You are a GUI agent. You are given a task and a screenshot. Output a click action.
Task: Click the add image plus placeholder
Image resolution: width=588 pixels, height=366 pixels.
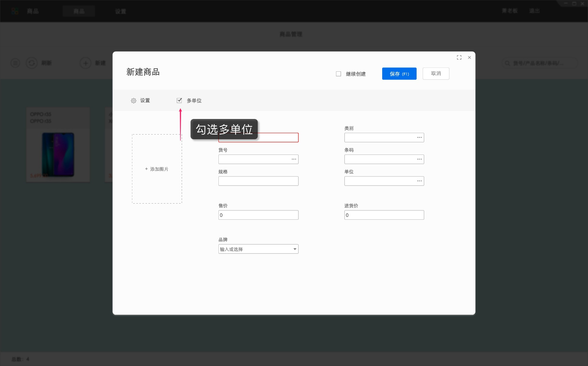coord(157,169)
